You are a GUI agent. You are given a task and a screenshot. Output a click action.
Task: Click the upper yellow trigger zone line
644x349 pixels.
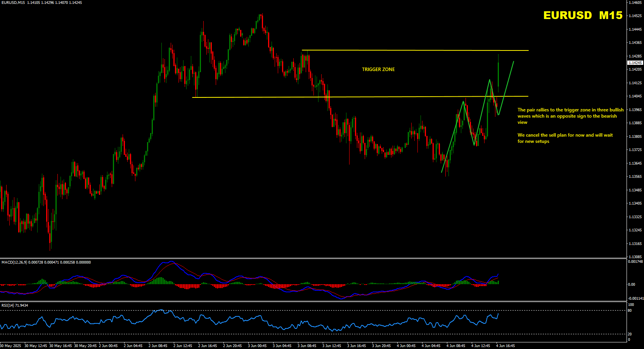point(415,50)
